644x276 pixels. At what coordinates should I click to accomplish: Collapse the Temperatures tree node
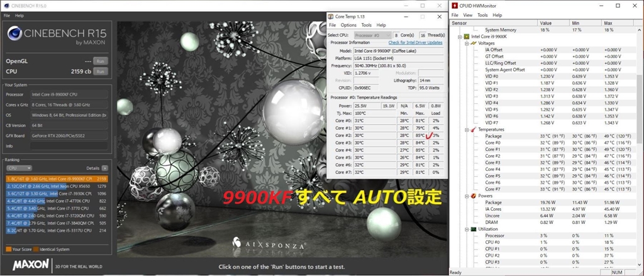click(x=467, y=130)
